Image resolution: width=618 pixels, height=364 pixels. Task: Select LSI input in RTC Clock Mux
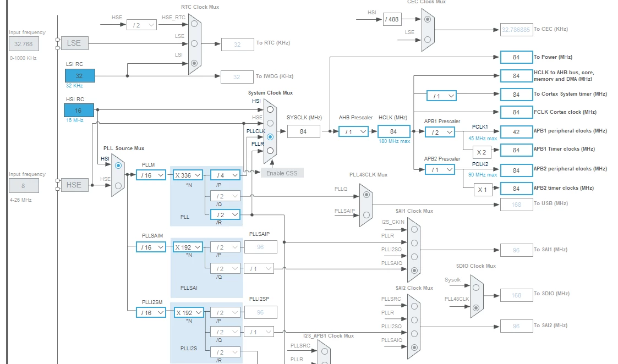[194, 63]
